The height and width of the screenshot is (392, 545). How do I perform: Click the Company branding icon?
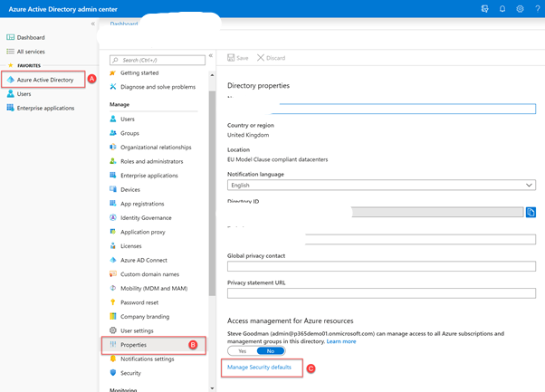(113, 316)
